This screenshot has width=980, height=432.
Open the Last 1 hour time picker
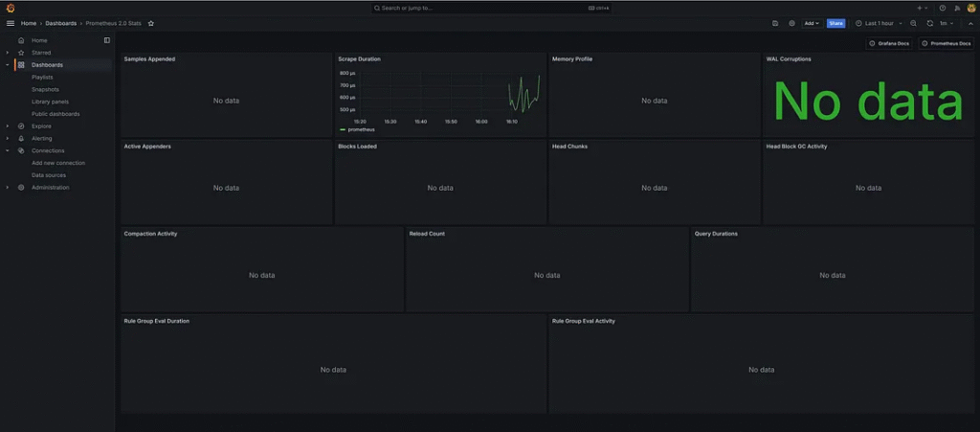(879, 23)
